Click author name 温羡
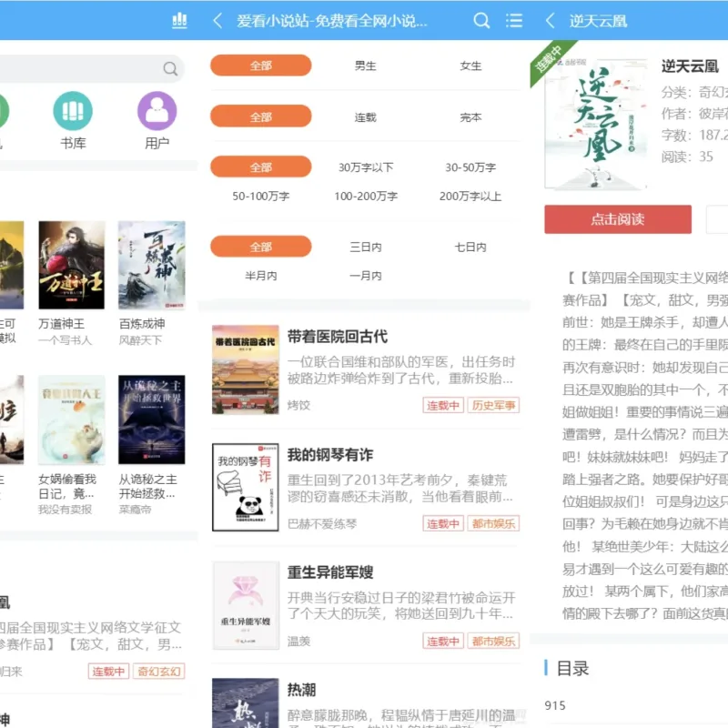The height and width of the screenshot is (728, 728). point(298,642)
